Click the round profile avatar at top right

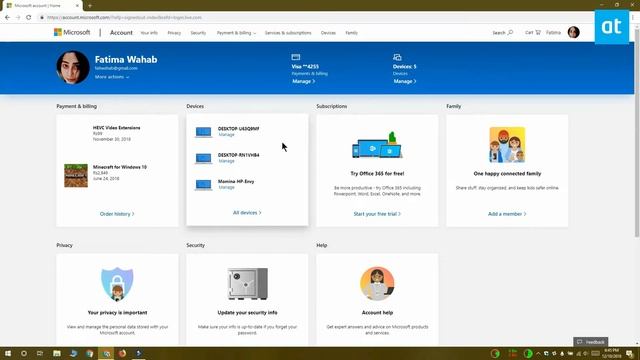(x=573, y=32)
